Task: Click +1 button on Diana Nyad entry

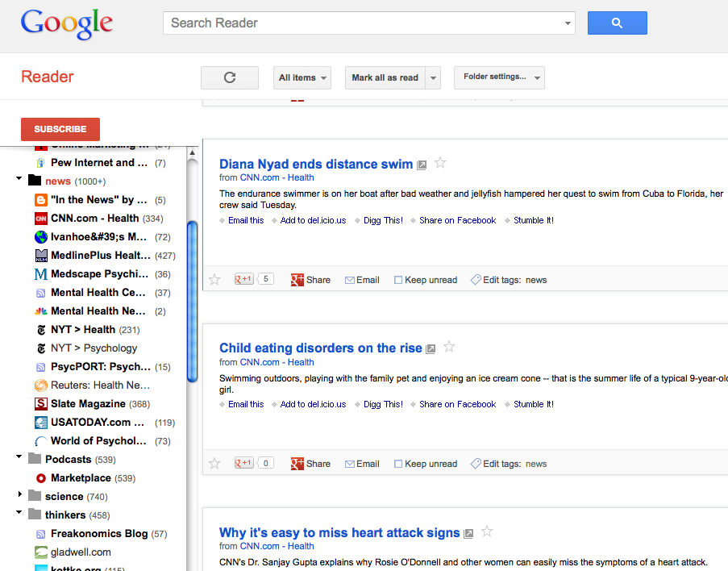Action: click(x=243, y=279)
